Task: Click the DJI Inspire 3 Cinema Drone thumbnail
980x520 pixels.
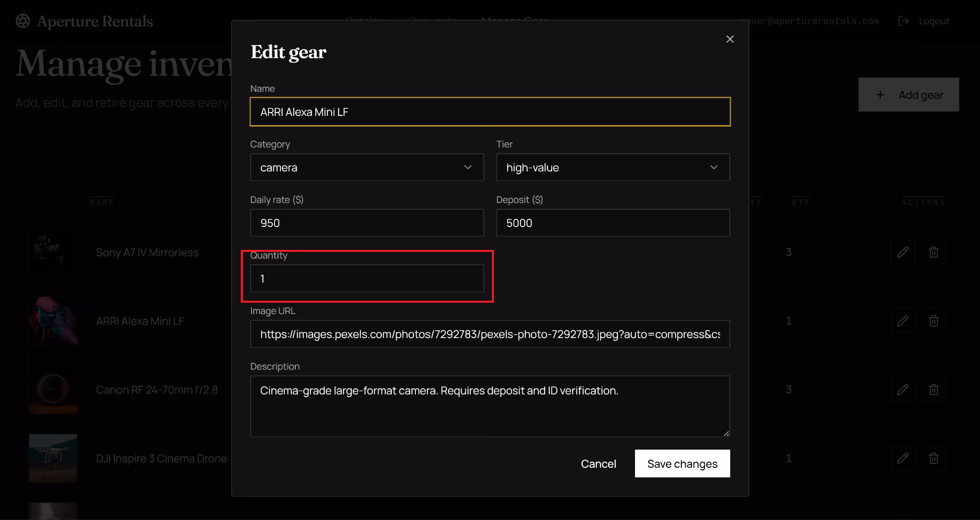Action: (x=53, y=458)
